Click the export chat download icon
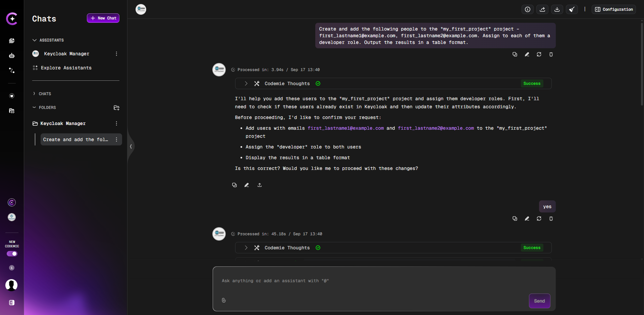 pyautogui.click(x=557, y=9)
